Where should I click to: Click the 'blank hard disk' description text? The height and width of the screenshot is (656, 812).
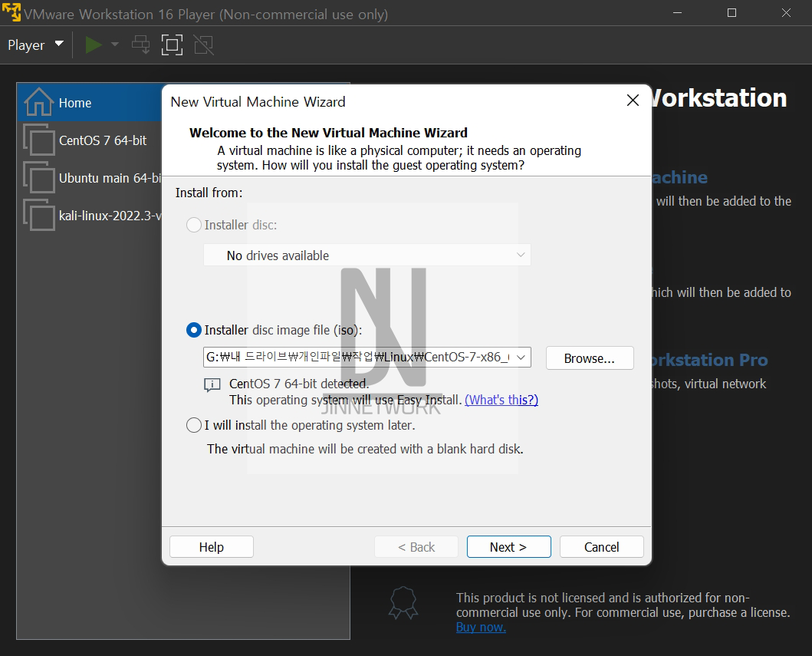(x=365, y=449)
